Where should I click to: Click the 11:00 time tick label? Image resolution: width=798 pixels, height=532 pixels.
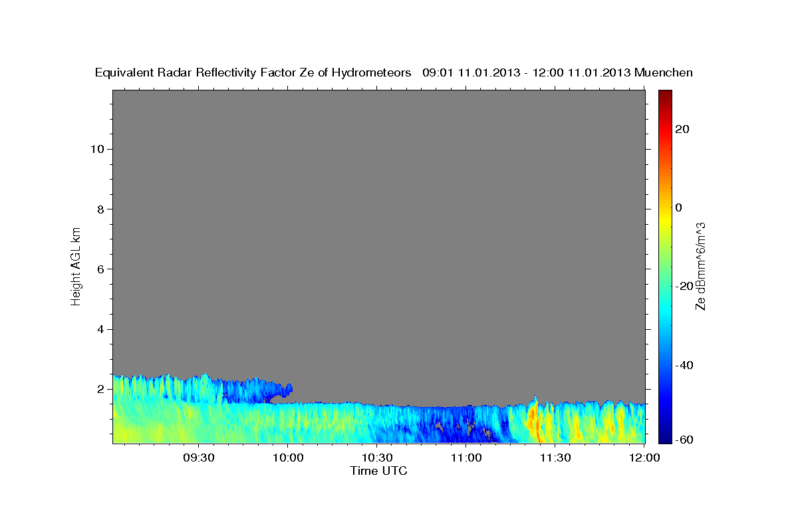point(465,458)
